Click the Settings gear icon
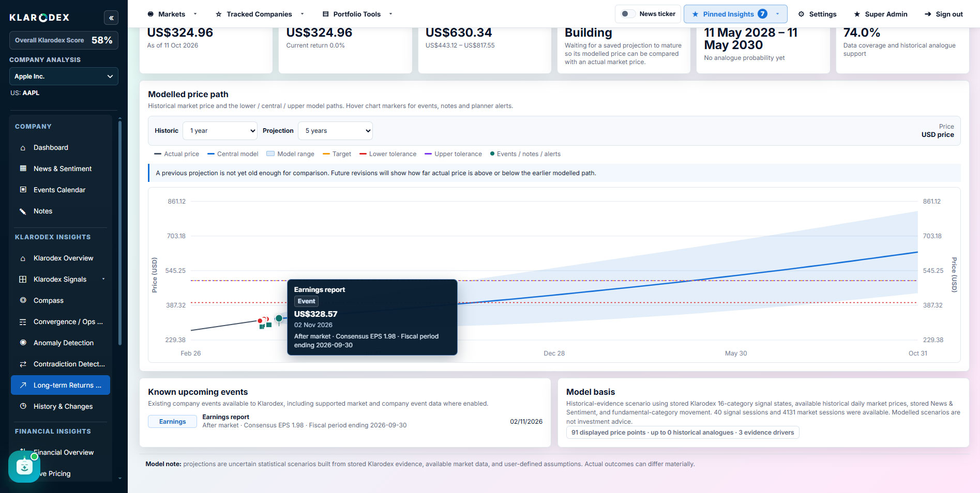980x493 pixels. click(x=801, y=14)
